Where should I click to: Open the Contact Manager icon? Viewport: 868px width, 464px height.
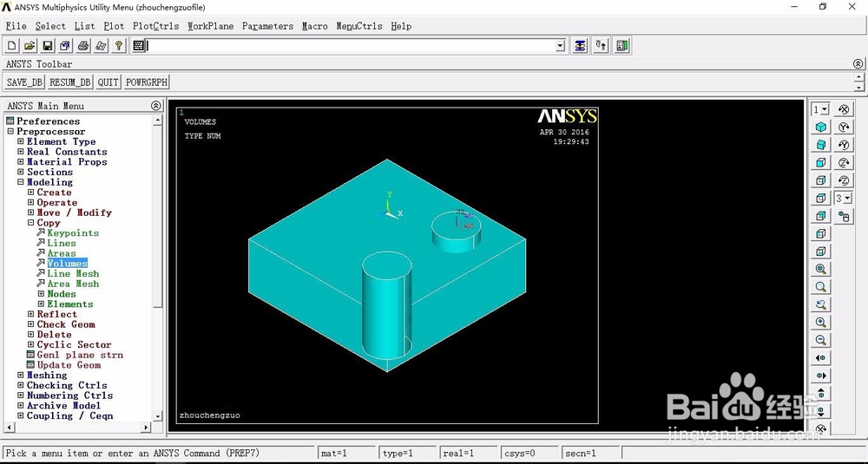622,46
